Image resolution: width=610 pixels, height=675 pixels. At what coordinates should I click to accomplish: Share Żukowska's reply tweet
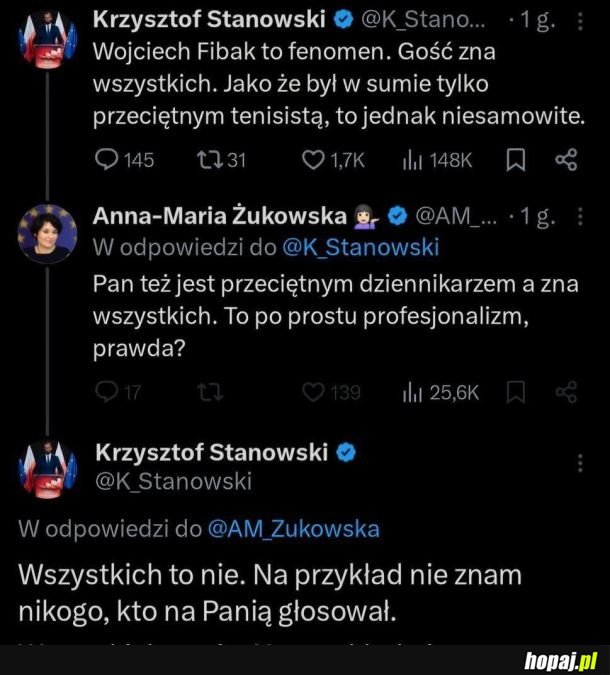pos(566,392)
